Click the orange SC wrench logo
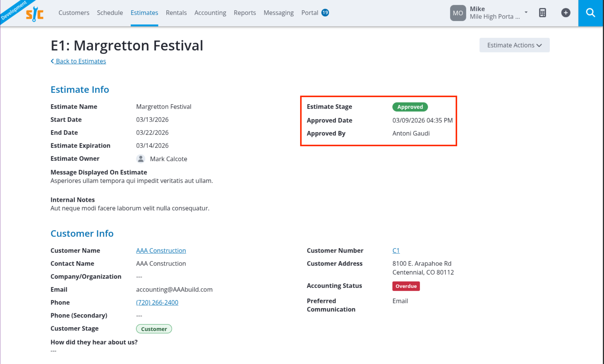 point(35,14)
